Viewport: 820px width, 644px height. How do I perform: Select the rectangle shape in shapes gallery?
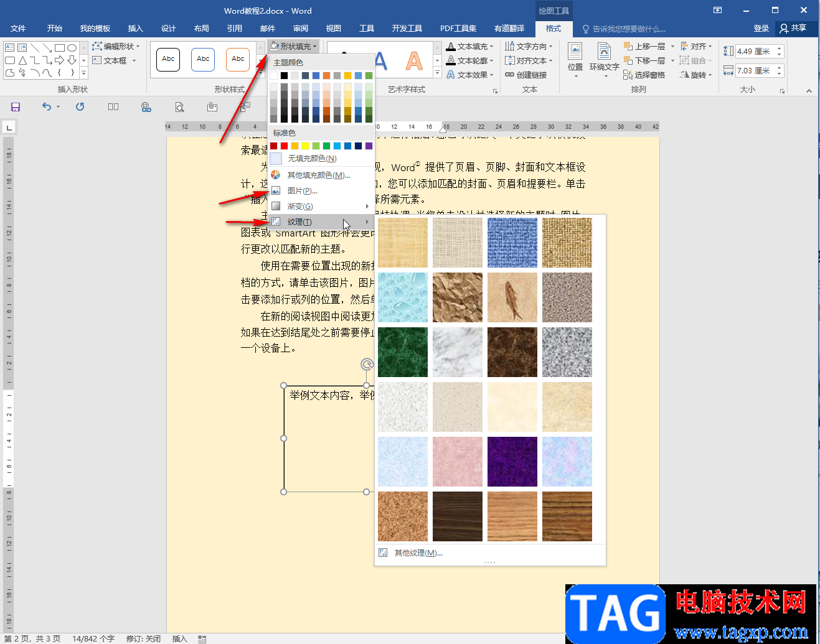coord(60,48)
